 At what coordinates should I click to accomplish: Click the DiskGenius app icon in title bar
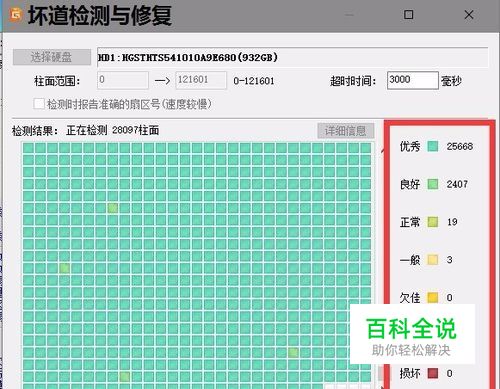[x=16, y=15]
